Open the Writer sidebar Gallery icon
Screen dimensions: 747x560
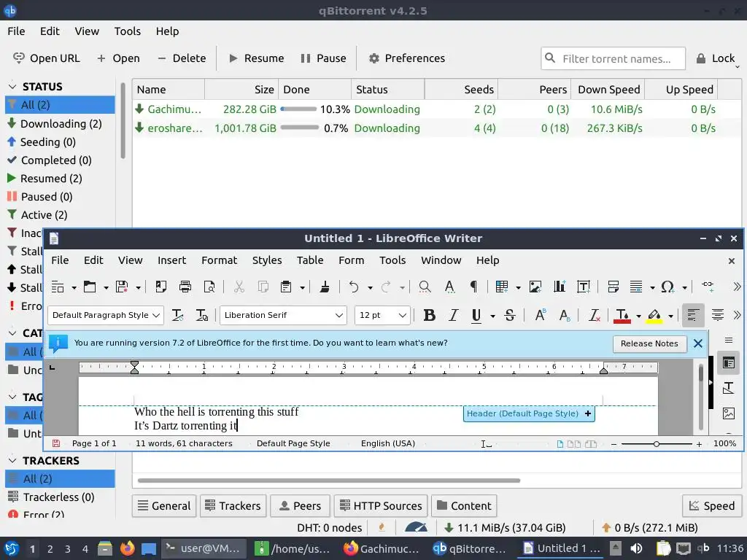[x=729, y=413]
